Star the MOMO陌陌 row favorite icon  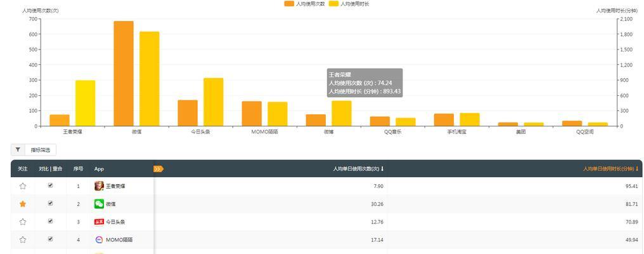coord(23,239)
